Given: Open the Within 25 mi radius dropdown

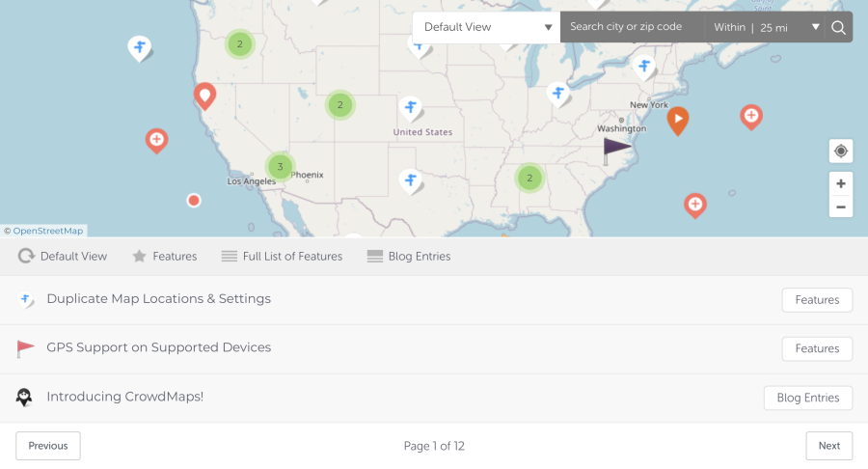Looking at the screenshot, I should point(765,27).
